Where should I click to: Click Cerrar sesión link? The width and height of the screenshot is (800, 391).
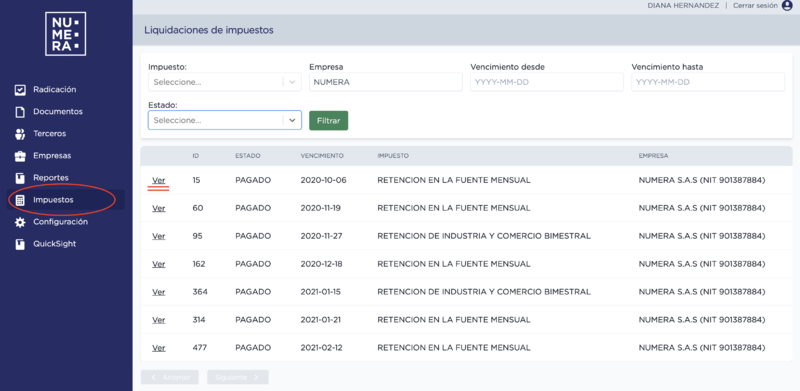[x=756, y=6]
